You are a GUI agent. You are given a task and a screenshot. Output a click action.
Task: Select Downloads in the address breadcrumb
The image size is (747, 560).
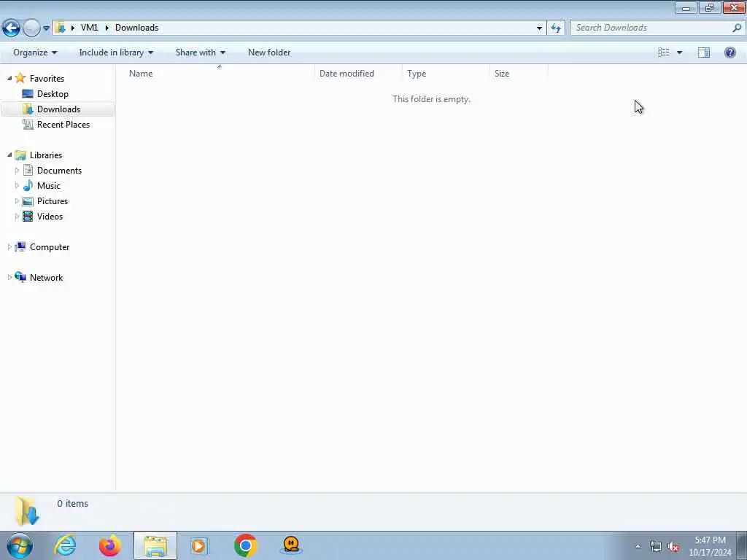pyautogui.click(x=136, y=28)
